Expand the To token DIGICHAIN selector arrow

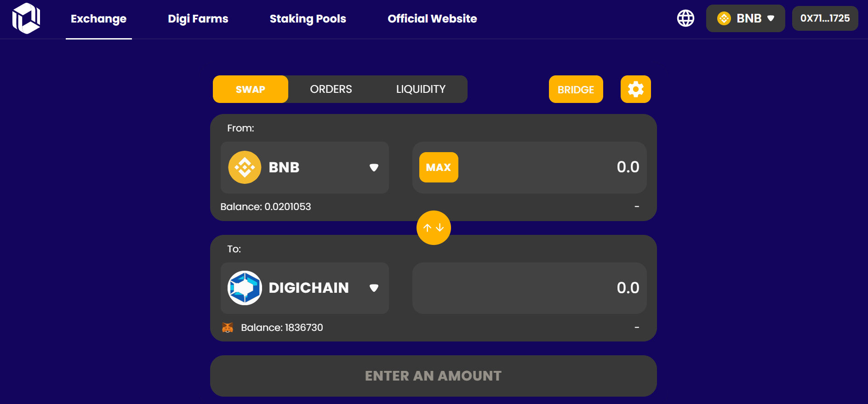tap(374, 288)
